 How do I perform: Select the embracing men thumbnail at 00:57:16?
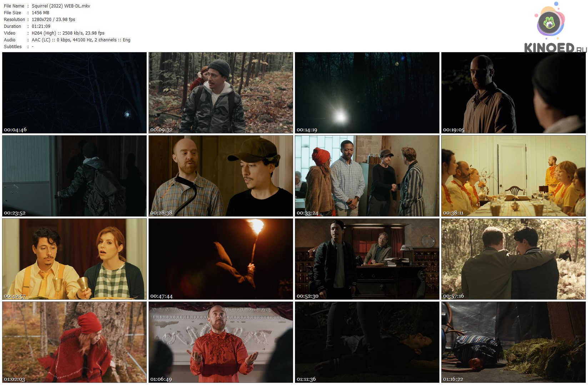[x=513, y=259]
